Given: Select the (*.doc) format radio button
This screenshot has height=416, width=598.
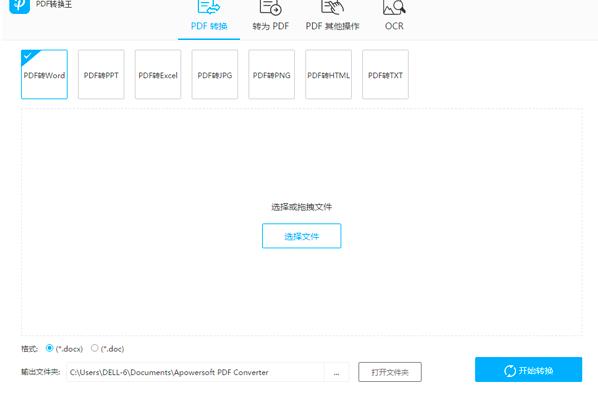Looking at the screenshot, I should coord(95,348).
